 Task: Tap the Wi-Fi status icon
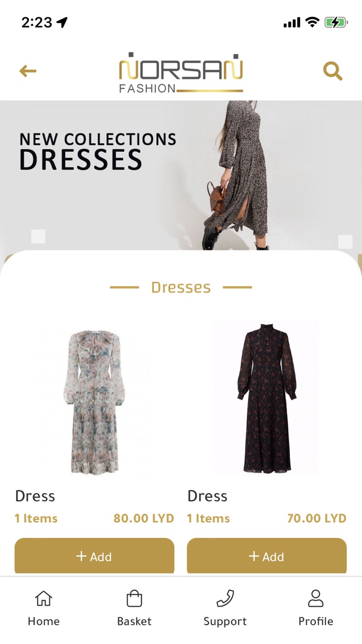(x=312, y=22)
